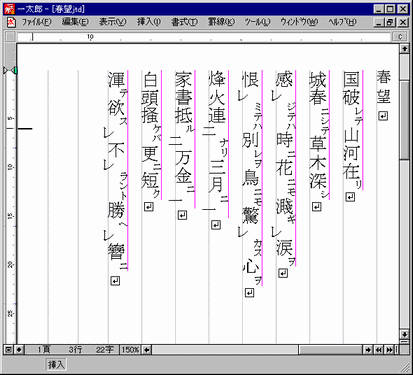Open the 表示(V) menu
Image resolution: width=413 pixels, height=375 pixels.
[x=113, y=22]
